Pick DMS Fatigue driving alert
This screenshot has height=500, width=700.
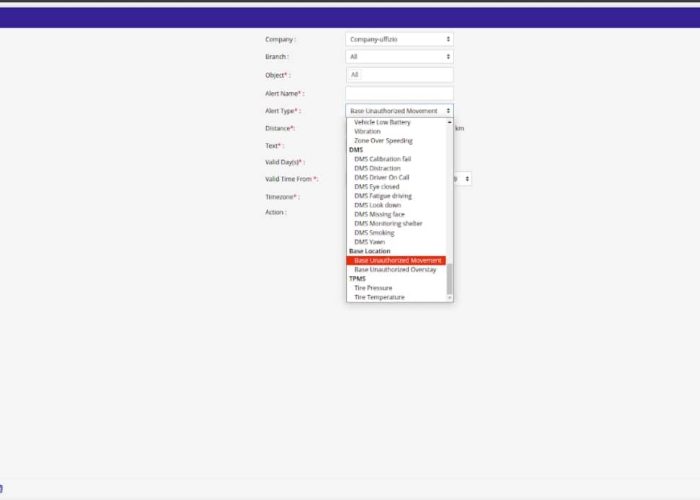pyautogui.click(x=382, y=196)
